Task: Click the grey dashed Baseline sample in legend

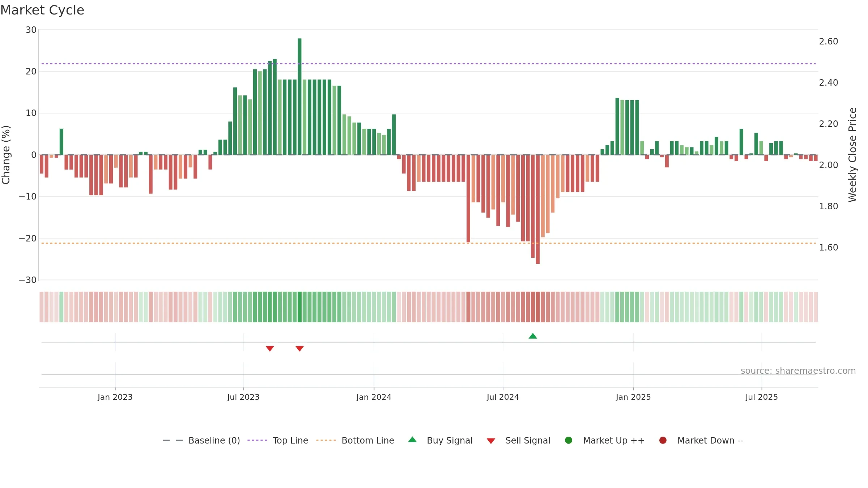Action: tap(173, 440)
